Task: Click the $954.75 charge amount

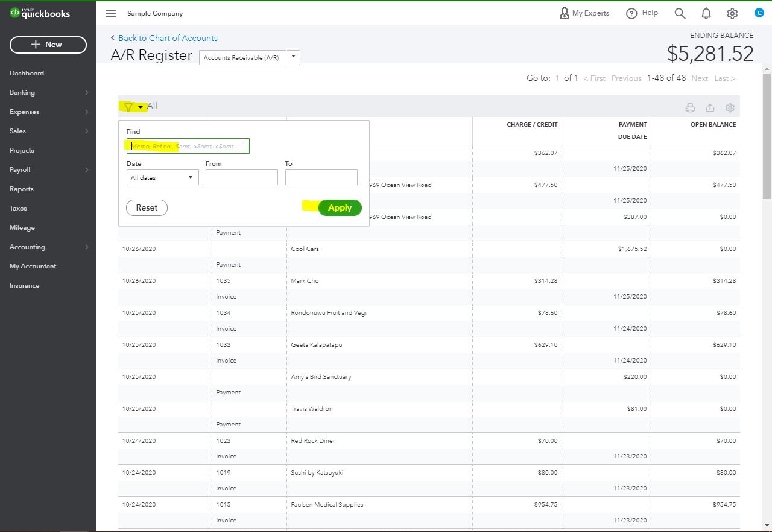Action: [x=546, y=504]
